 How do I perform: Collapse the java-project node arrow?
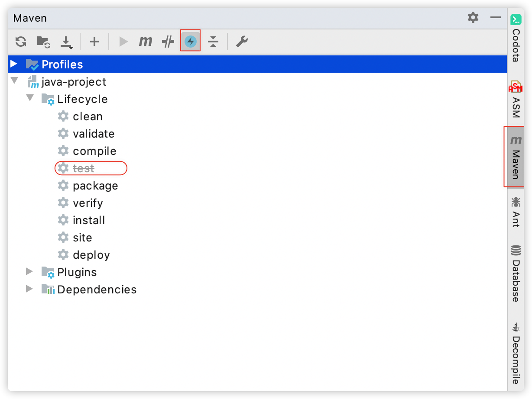pos(15,81)
